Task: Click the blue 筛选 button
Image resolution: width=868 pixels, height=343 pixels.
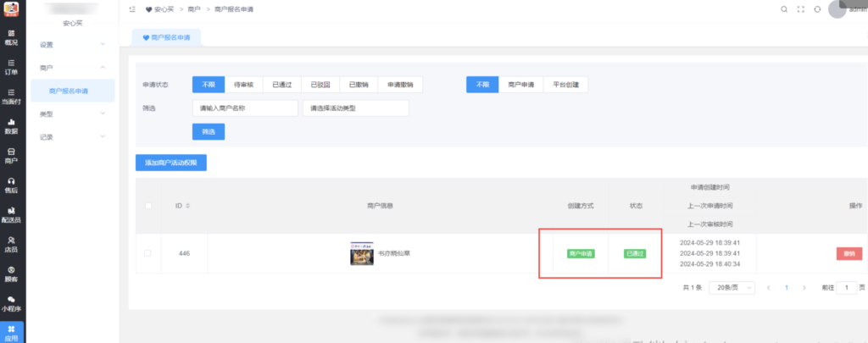Action: [209, 131]
